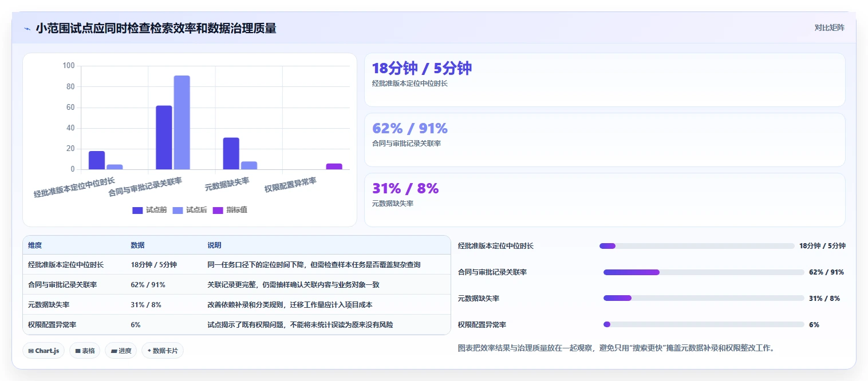
Task: Click table cell 合同与审批记录关联率
Action: 62,285
